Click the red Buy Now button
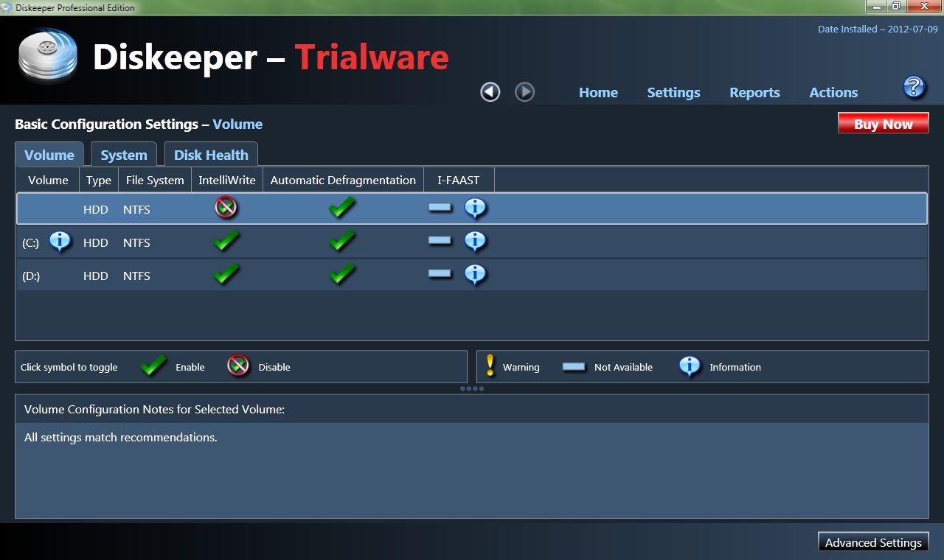This screenshot has width=944, height=560. pyautogui.click(x=884, y=124)
